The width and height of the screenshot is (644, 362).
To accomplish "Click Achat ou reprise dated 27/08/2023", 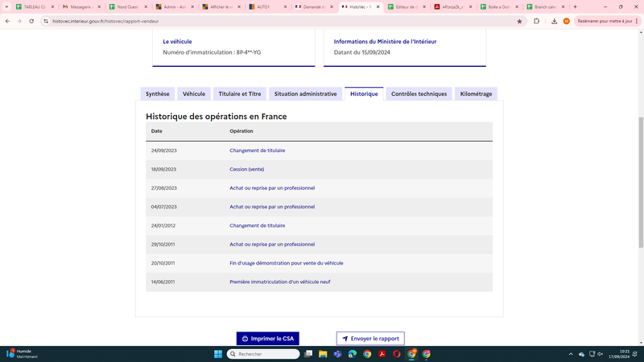I will point(272,188).
